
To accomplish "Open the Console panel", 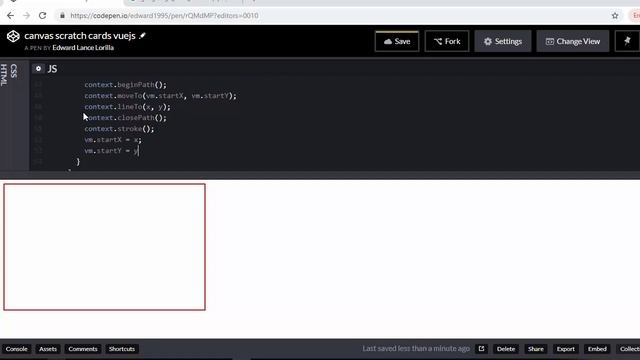I will click(17, 349).
